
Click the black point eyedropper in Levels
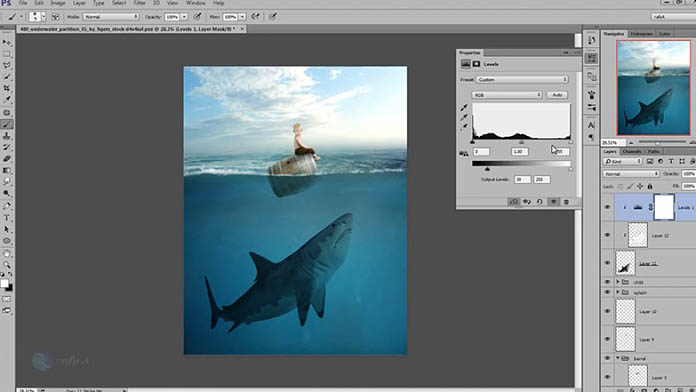coord(464,107)
